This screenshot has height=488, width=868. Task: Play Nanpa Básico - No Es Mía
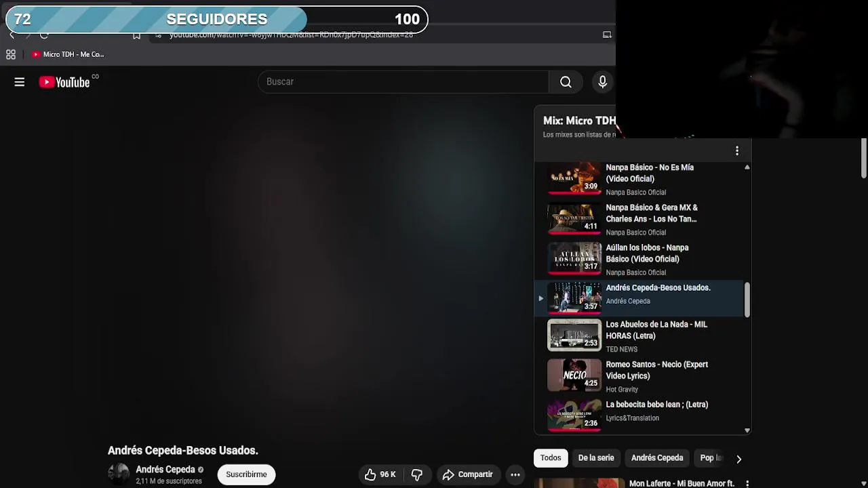649,173
